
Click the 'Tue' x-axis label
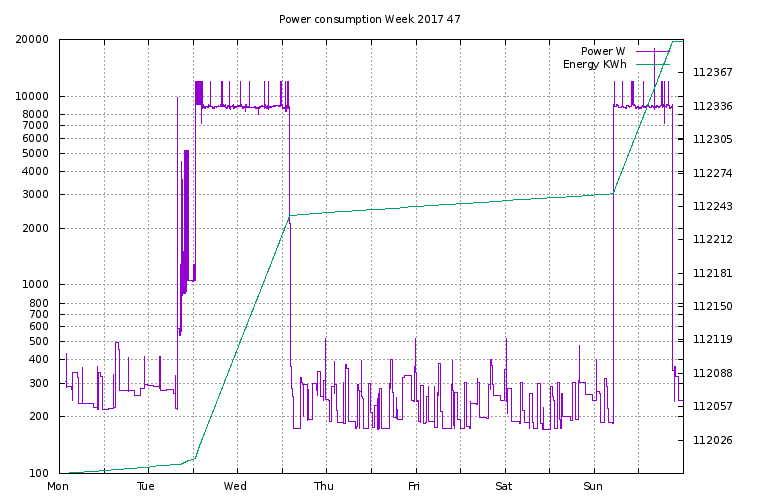click(x=146, y=486)
